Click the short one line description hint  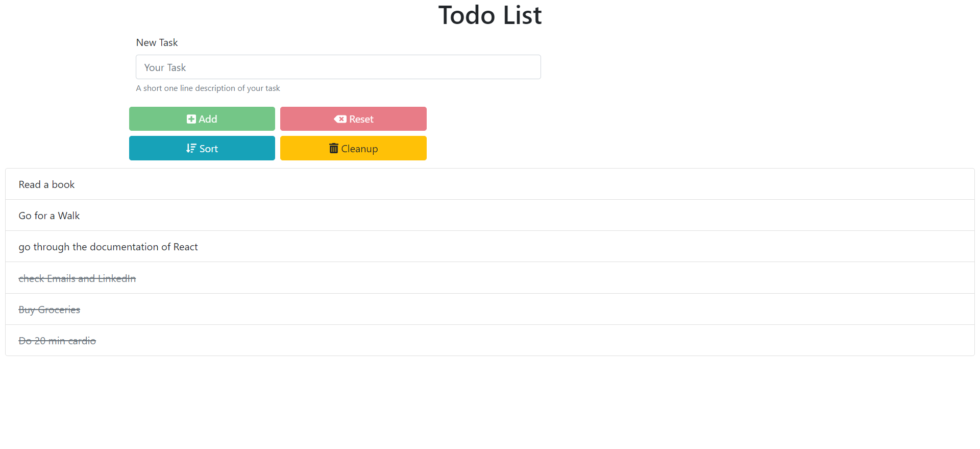[x=208, y=88]
